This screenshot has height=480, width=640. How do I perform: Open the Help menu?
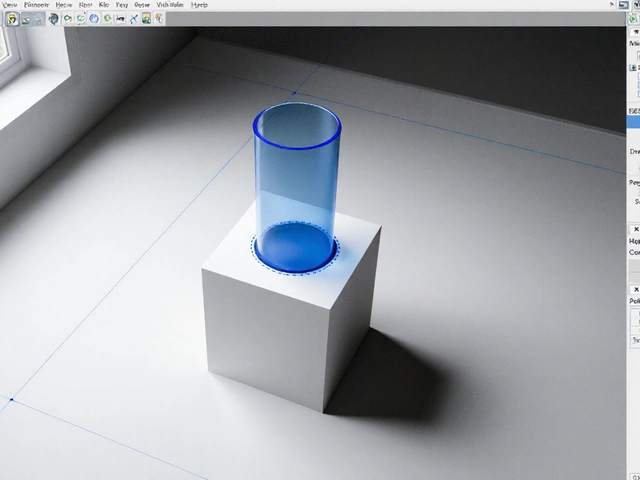click(x=199, y=5)
